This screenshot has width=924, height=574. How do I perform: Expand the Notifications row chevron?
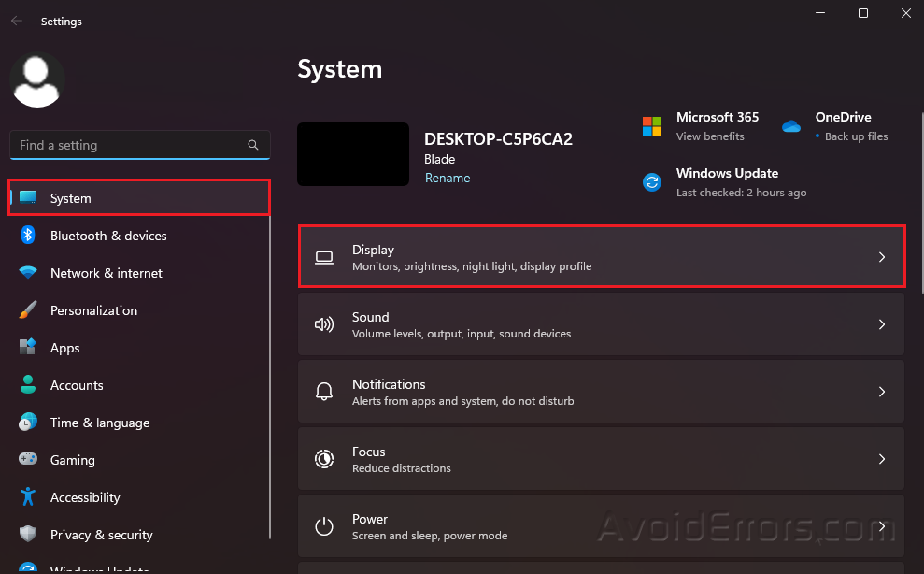(x=881, y=392)
